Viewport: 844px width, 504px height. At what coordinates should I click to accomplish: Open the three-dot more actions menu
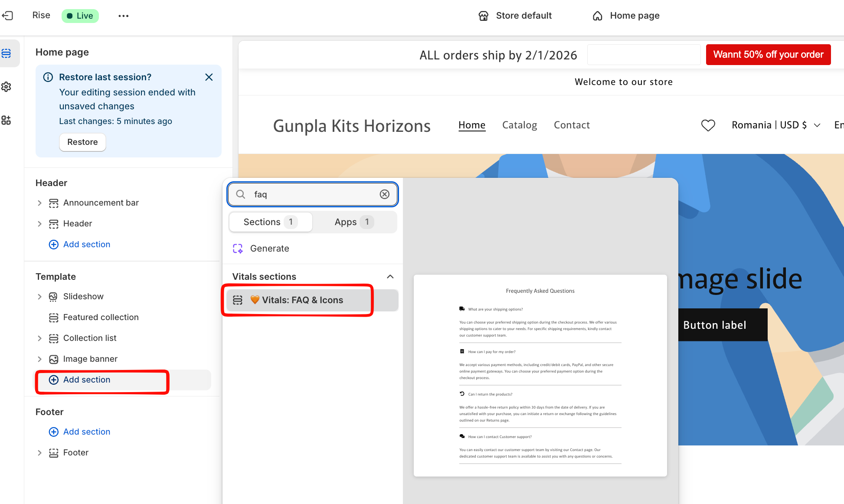124,16
